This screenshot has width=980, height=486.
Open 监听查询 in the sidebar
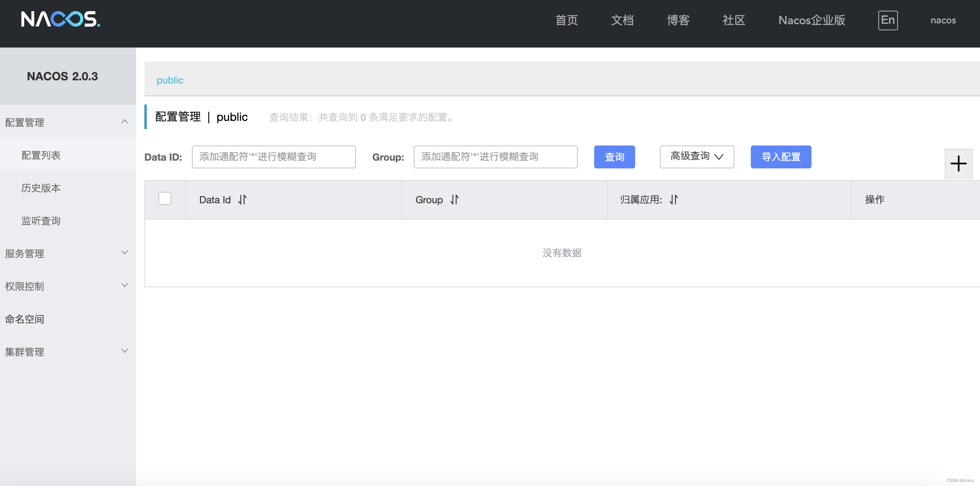[x=68, y=220]
